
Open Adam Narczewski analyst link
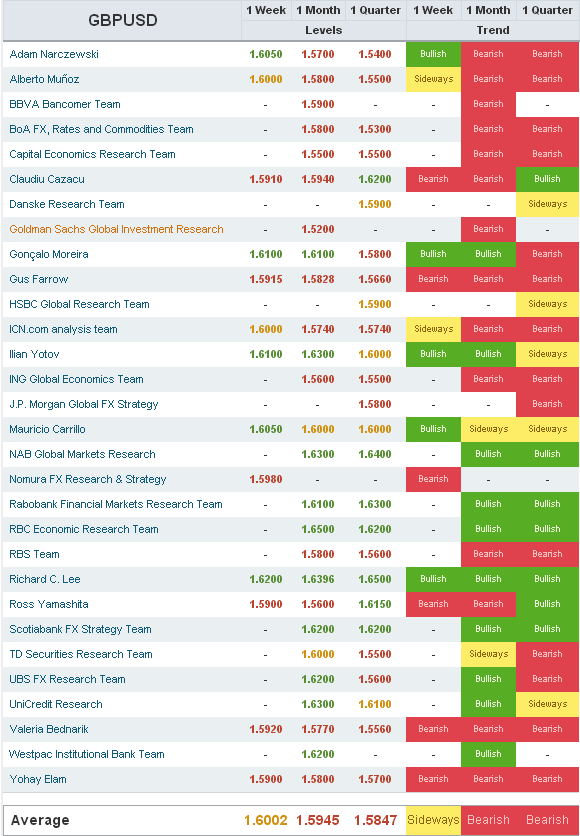coord(54,54)
